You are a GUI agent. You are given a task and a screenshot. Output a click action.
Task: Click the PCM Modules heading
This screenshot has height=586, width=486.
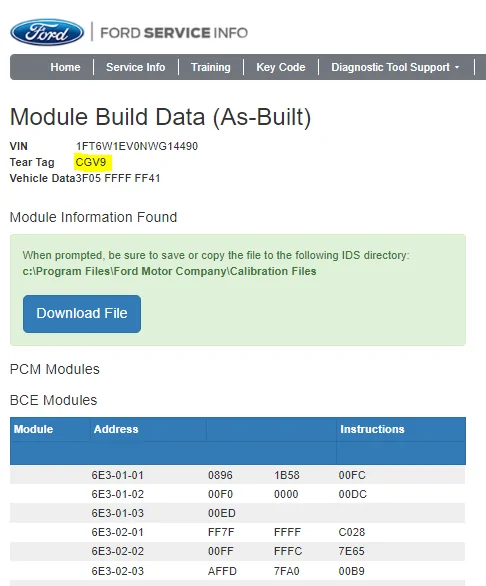coord(55,369)
